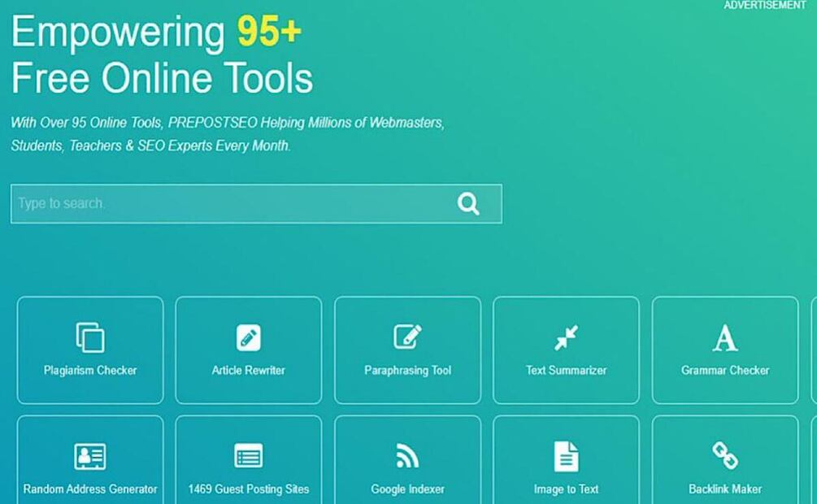
Task: Click the Plagiarism Checker overlapping pages icon
Action: 90,337
